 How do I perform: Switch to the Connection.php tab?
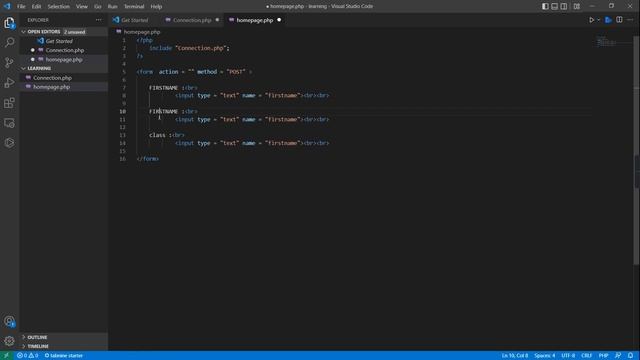192,20
